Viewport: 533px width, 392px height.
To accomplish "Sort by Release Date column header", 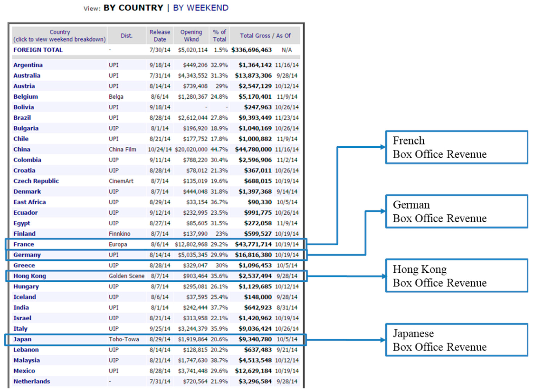I will click(x=160, y=36).
